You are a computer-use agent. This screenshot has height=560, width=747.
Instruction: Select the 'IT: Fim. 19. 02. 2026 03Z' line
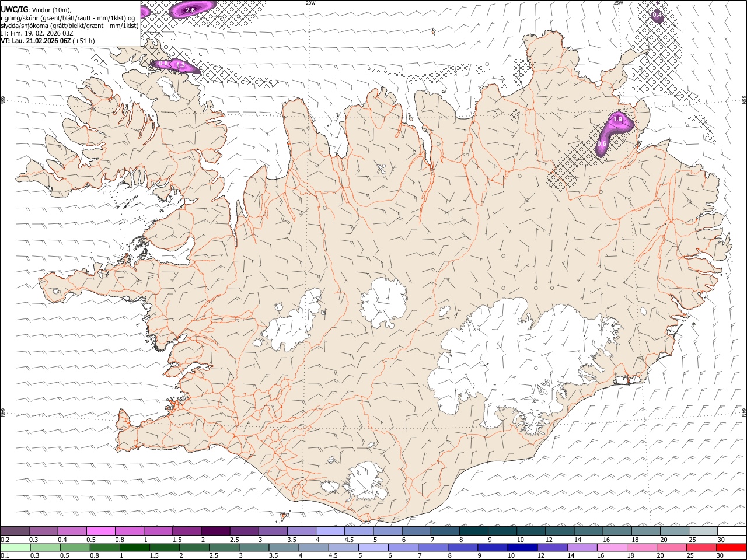click(37, 33)
